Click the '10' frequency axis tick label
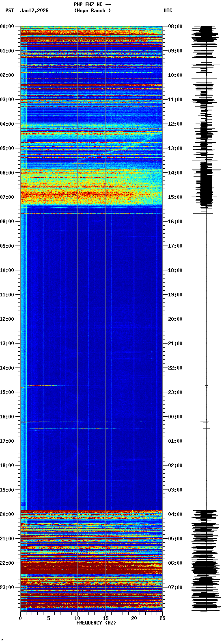This screenshot has height=644, width=224. click(77, 618)
